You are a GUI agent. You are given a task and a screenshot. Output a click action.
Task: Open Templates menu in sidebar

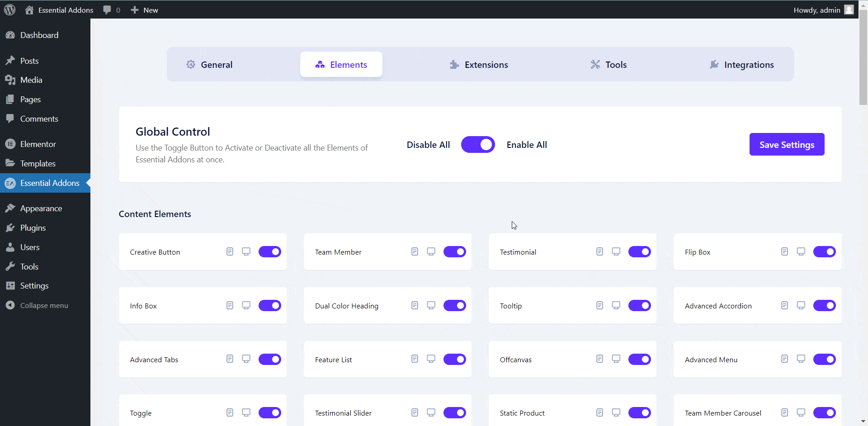[45, 164]
